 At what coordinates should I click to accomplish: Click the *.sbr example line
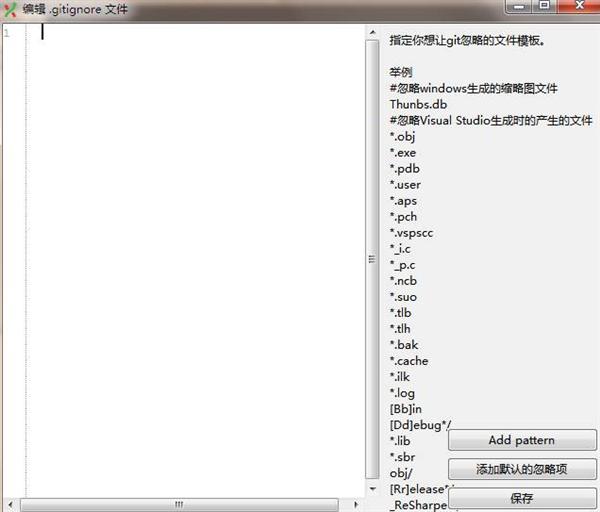402,457
